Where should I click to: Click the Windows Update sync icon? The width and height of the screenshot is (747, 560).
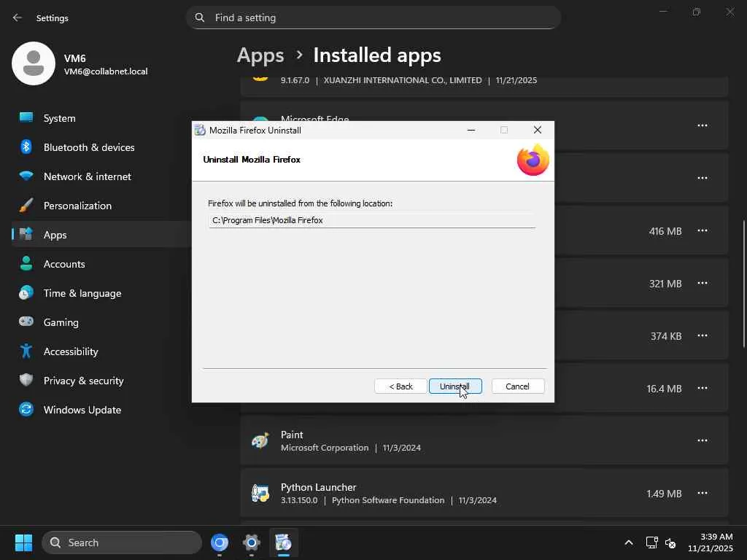[26, 410]
